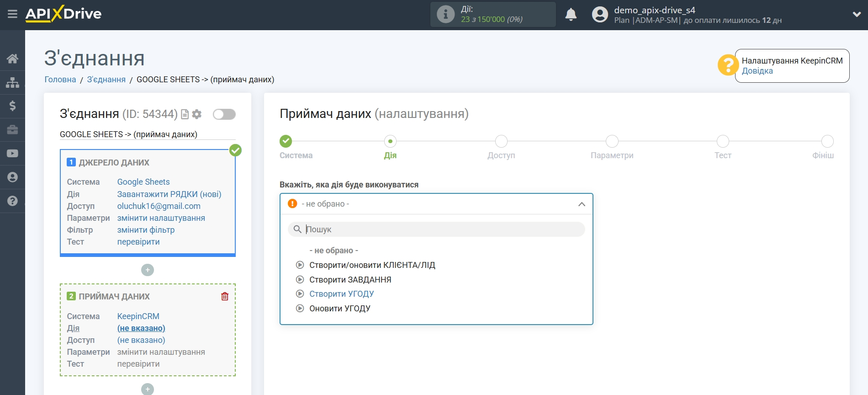This screenshot has width=868, height=395.
Task: Click the ДЖЕРЕЛО ДАНИХ block header
Action: (x=114, y=163)
